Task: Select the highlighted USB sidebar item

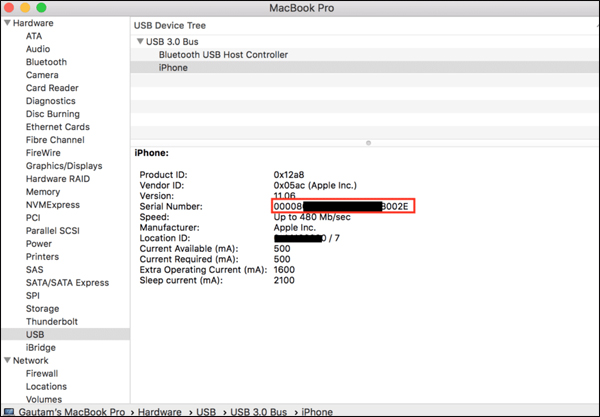Action: [x=65, y=334]
